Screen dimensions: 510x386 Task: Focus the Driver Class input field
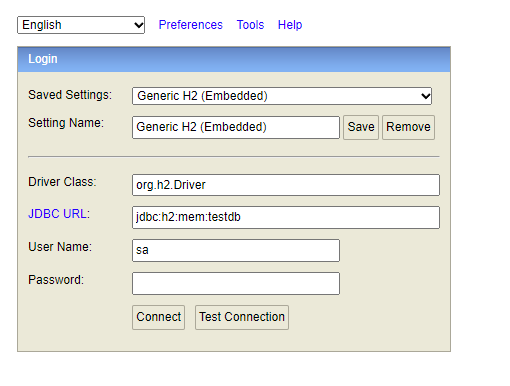tap(286, 185)
